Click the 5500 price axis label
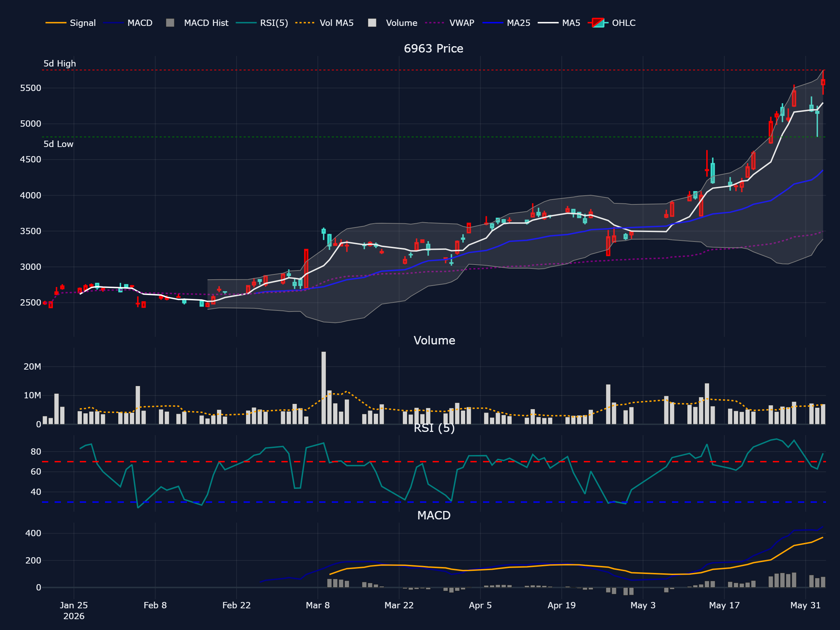The width and height of the screenshot is (840, 630). pyautogui.click(x=30, y=88)
